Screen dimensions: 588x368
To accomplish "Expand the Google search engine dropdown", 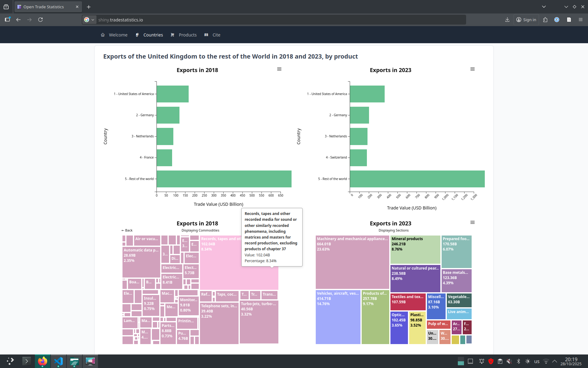I will tap(89, 20).
